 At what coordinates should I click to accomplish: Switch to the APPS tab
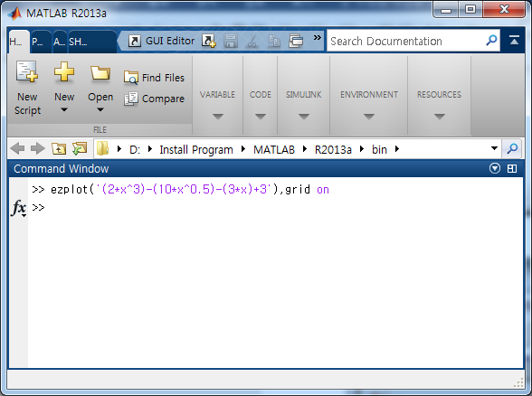[x=60, y=42]
